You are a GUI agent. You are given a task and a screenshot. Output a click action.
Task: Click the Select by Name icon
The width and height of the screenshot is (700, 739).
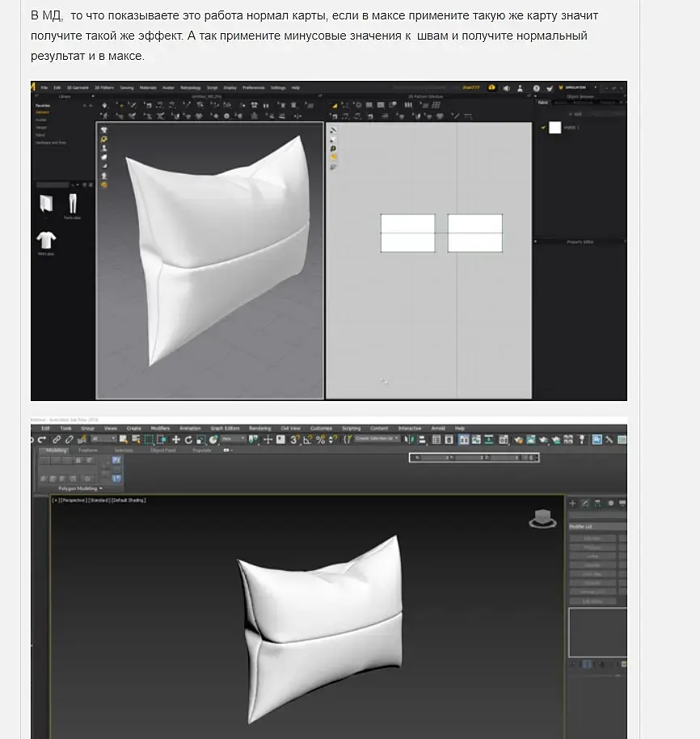pos(136,440)
